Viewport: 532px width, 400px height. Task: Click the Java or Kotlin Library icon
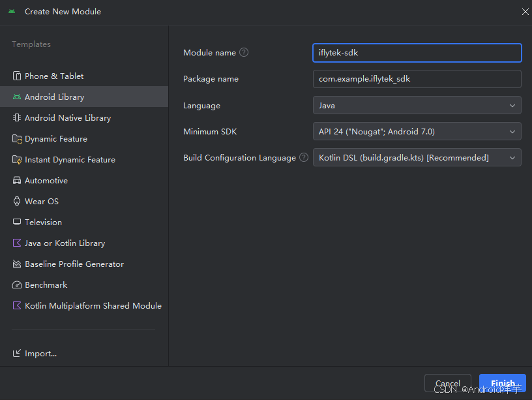click(17, 243)
